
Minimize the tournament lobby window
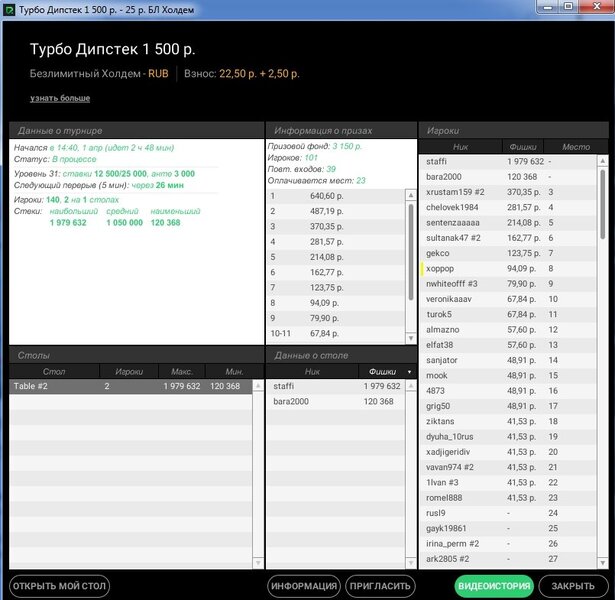(x=549, y=6)
